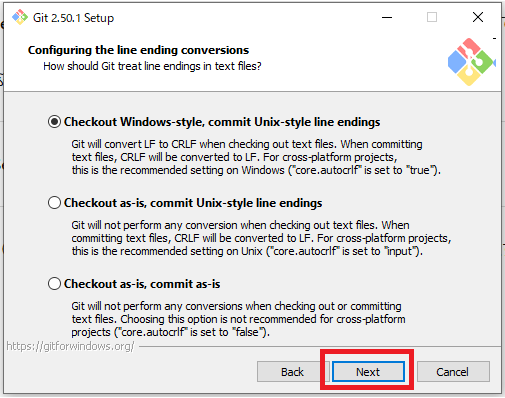Go to the next setup step
Screen dimensions: 505x398
368,372
